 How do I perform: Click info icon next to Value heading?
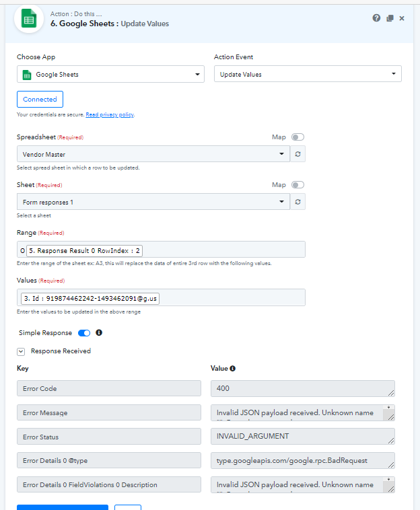click(x=233, y=369)
